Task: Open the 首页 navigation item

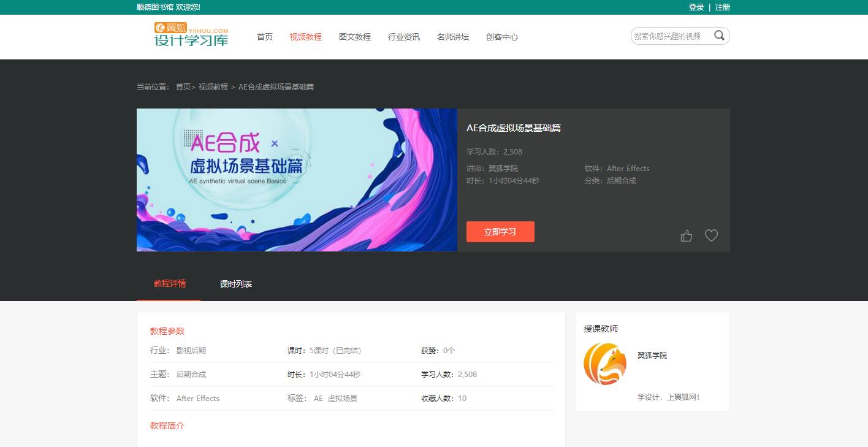Action: [x=265, y=37]
